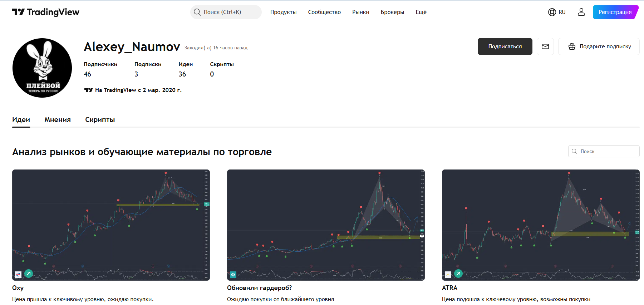The height and width of the screenshot is (305, 644).
Task: Open the Сообщество menu
Action: [x=324, y=12]
